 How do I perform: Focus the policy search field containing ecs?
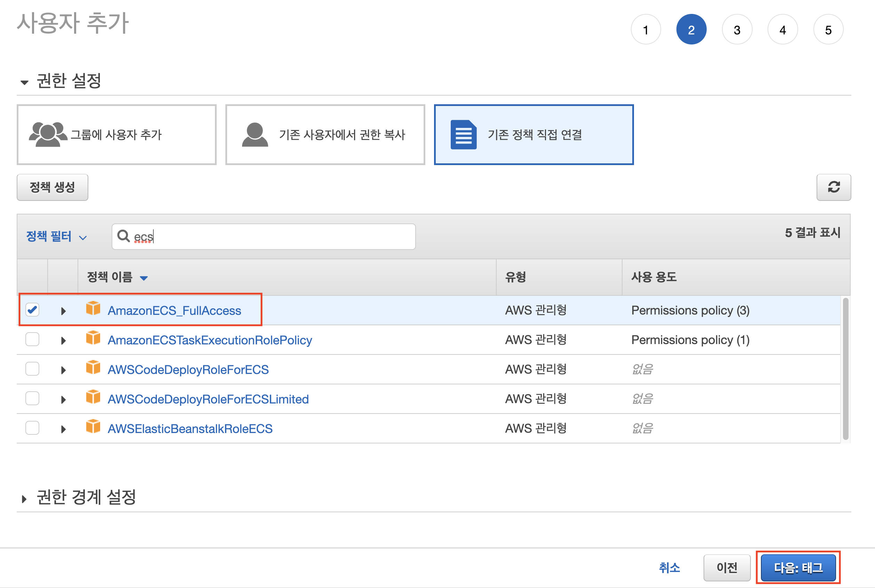(264, 237)
